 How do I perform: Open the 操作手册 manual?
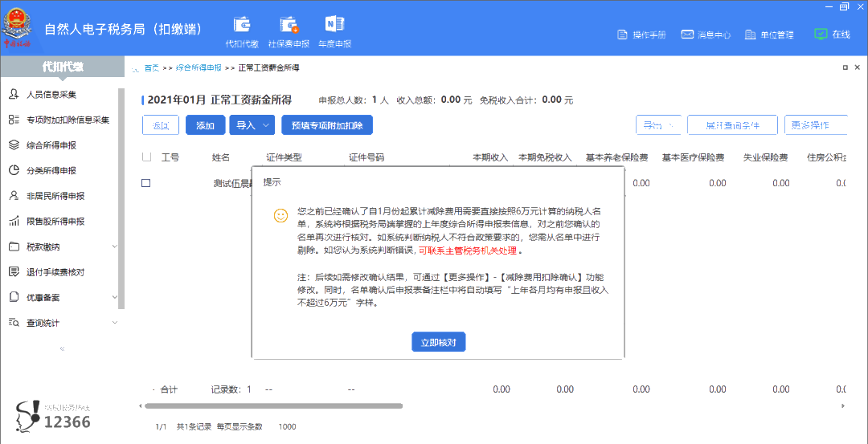pyautogui.click(x=641, y=35)
